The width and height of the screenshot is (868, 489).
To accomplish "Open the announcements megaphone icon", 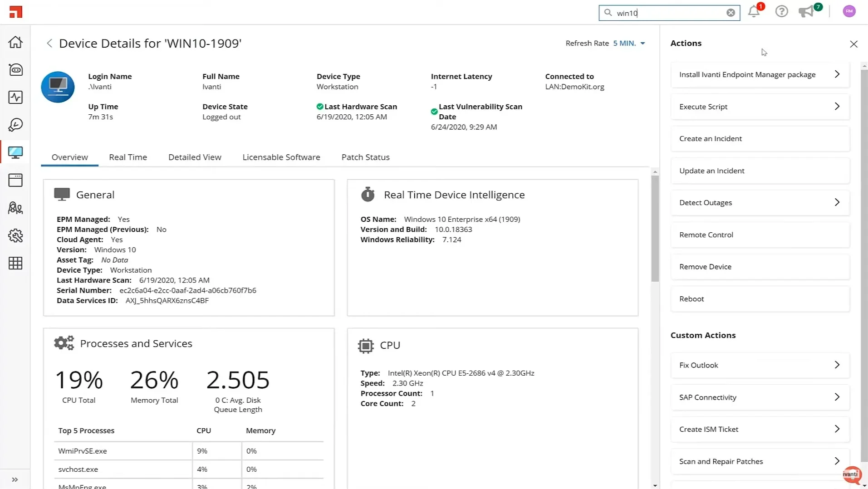I will click(x=806, y=12).
